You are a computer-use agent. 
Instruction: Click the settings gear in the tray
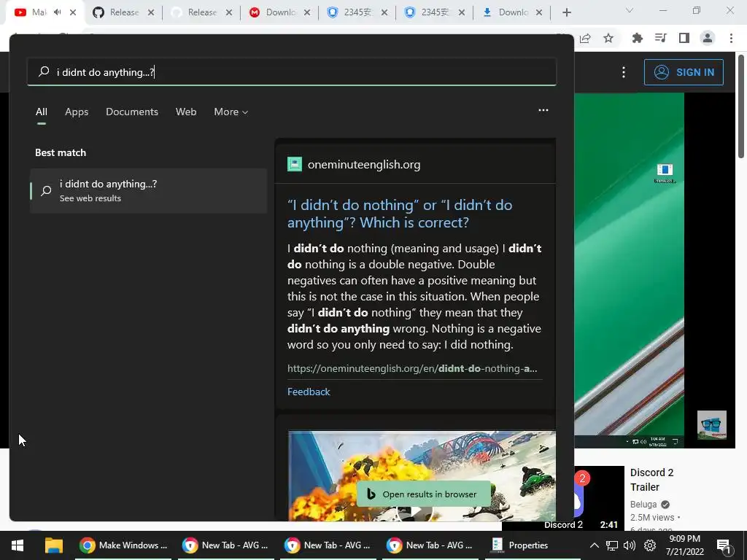650,545
